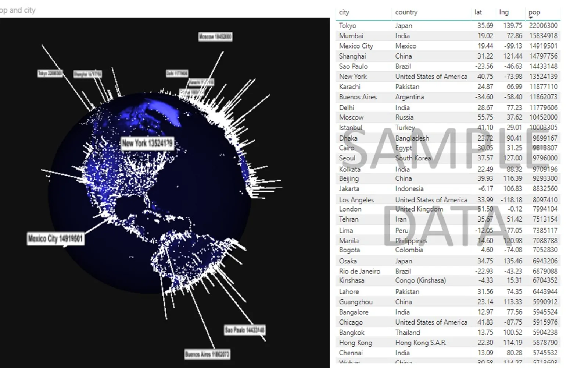Click the pop column sort arrow
588x368 pixels.
531,18
